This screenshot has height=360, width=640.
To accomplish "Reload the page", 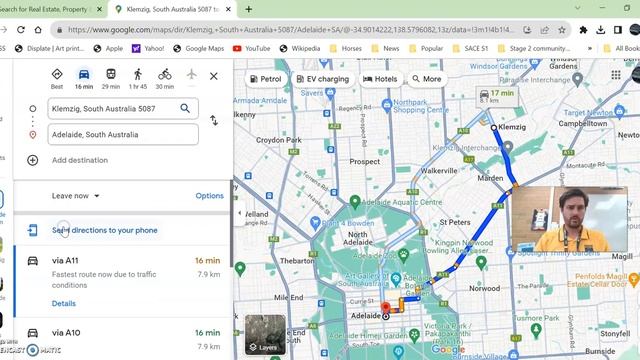I will 21,30.
